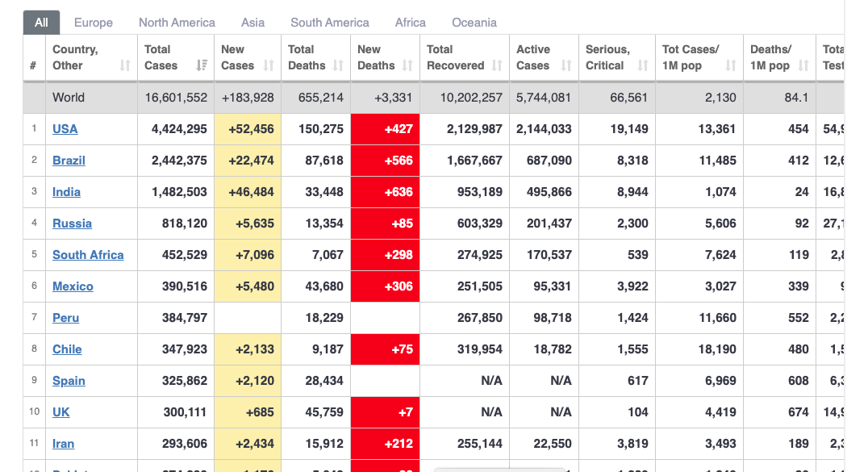Screen dimensions: 868x472
Task: Sort by Total Deaths using arrow icon
Action: click(x=338, y=65)
